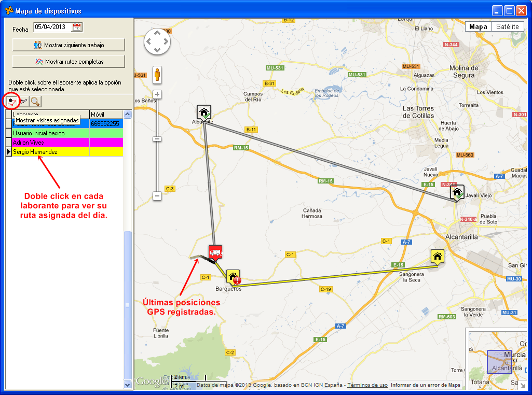This screenshot has width=532, height=395.
Task: Zoom out with the map minus button
Action: (x=157, y=196)
